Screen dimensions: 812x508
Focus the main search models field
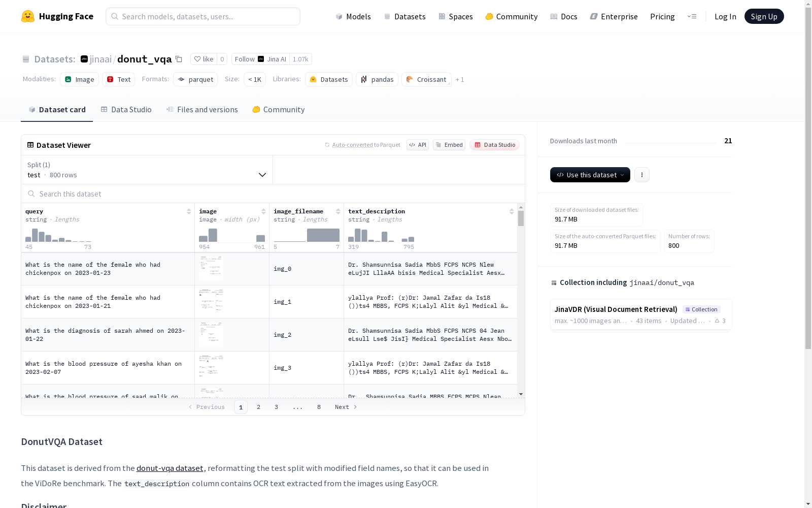click(203, 16)
